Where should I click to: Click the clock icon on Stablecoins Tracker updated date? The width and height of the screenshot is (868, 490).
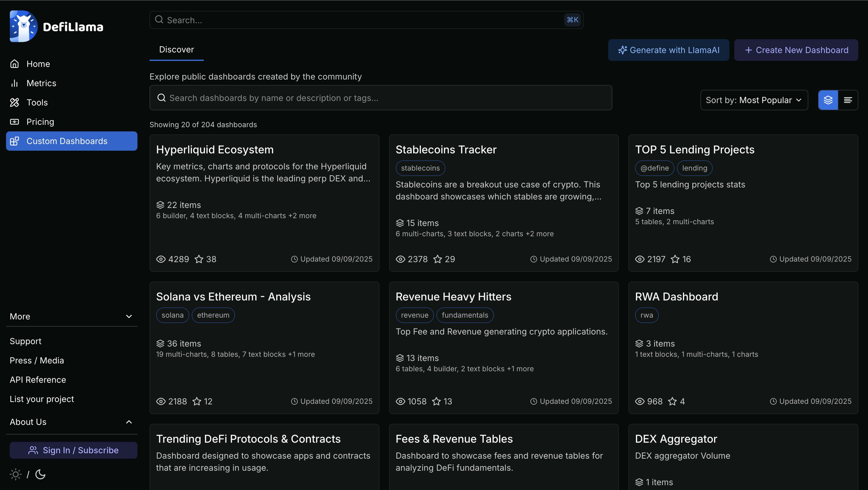pyautogui.click(x=534, y=259)
